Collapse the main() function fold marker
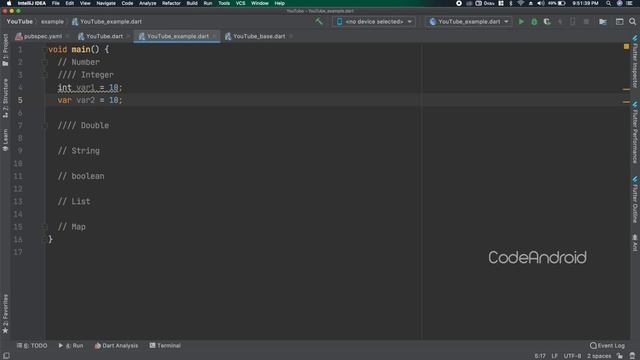Image resolution: width=640 pixels, height=360 pixels. click(x=44, y=49)
